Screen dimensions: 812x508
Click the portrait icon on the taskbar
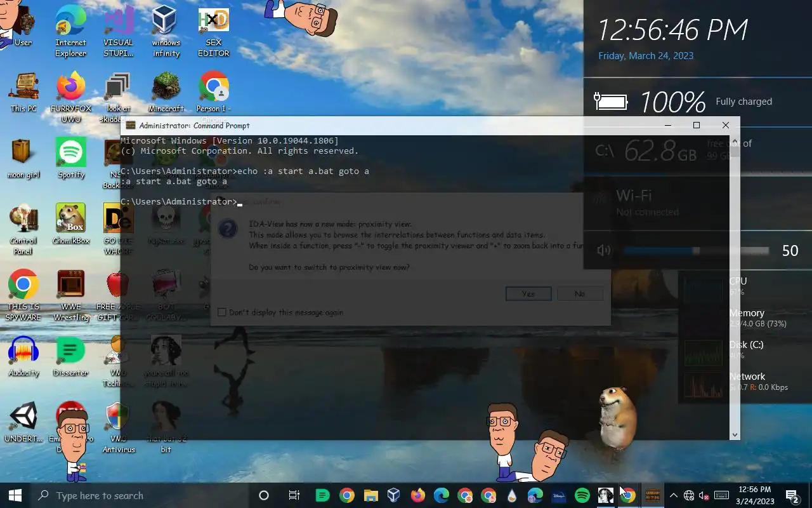(x=605, y=495)
